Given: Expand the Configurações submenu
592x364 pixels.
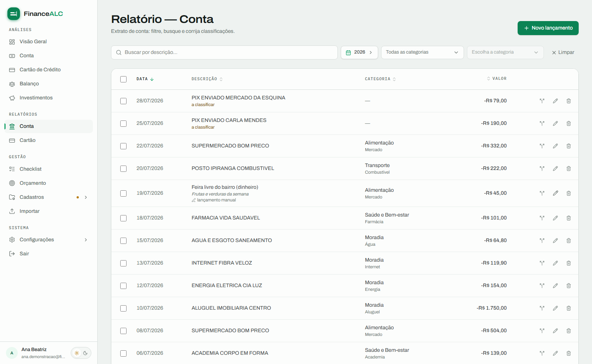Looking at the screenshot, I should 86,240.
